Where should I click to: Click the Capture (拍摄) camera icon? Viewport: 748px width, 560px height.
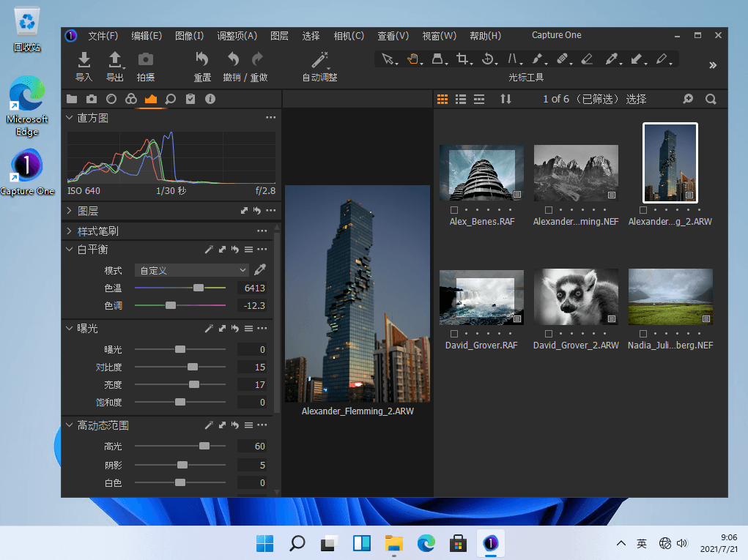(x=146, y=59)
